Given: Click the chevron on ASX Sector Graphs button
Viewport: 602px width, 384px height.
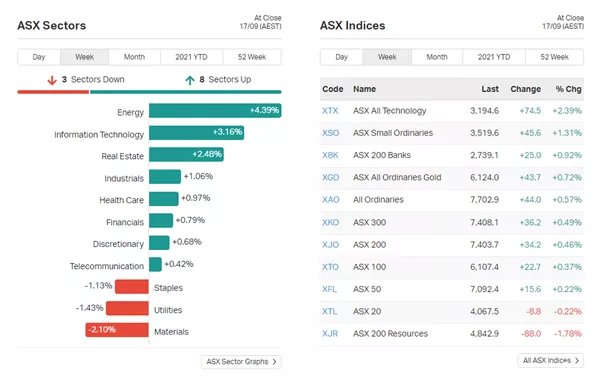Looking at the screenshot, I should [x=275, y=362].
